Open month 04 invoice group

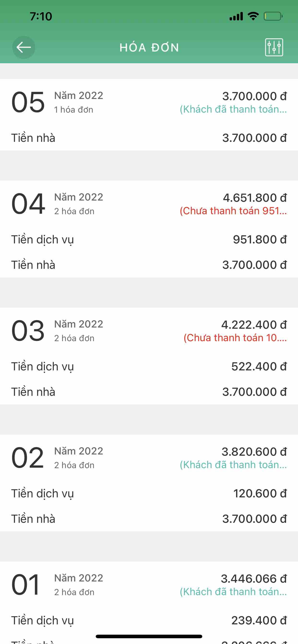coord(28,204)
